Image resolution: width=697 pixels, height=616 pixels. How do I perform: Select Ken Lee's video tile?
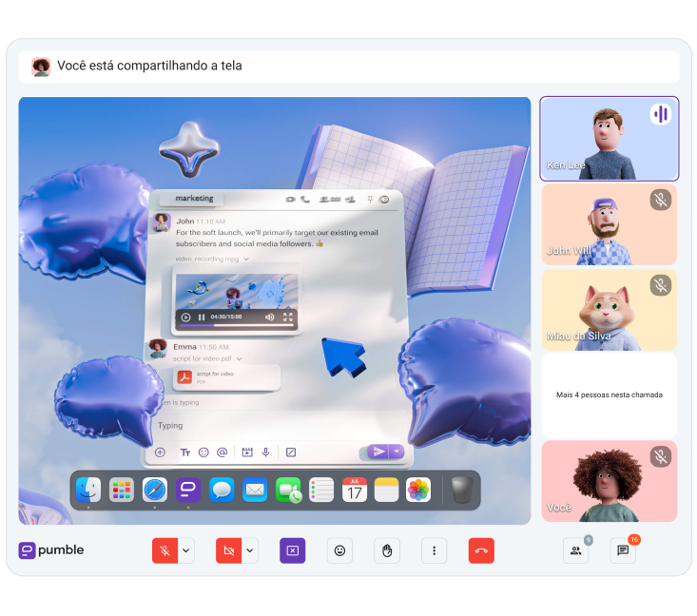609,139
